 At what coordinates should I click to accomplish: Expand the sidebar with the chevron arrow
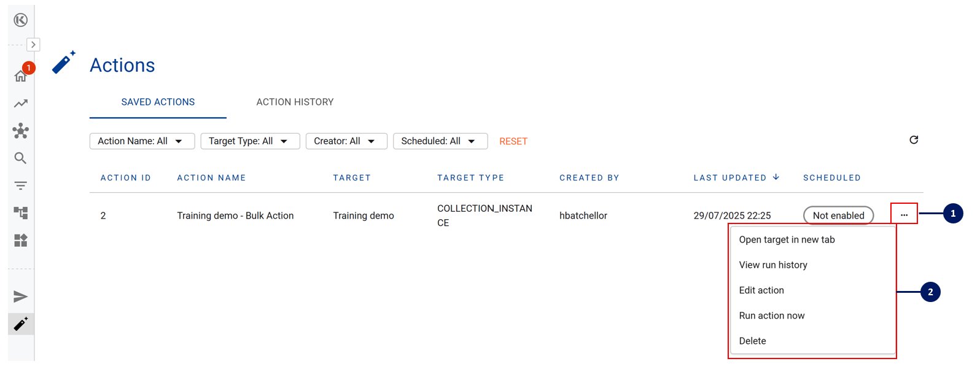(x=33, y=45)
